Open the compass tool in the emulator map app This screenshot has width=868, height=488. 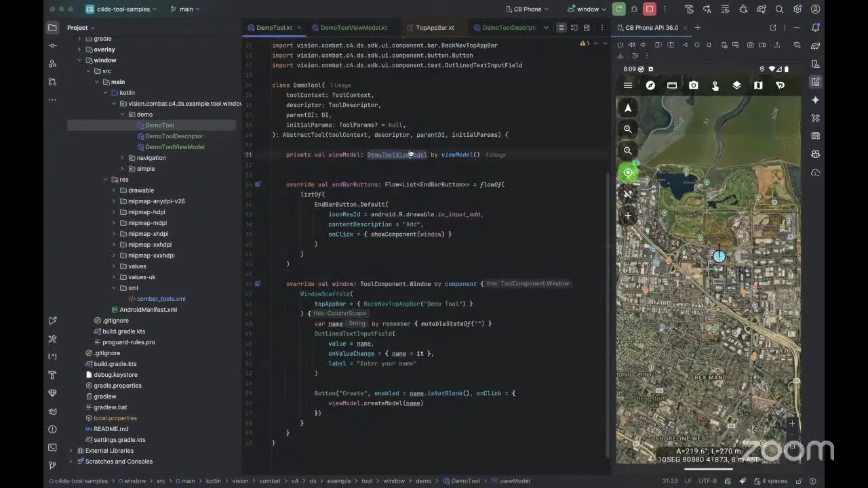(x=650, y=85)
